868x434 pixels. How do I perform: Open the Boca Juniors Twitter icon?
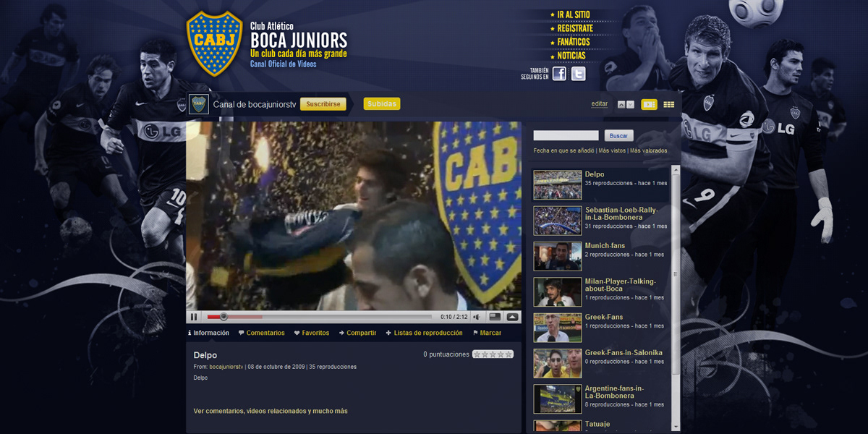[x=578, y=73]
